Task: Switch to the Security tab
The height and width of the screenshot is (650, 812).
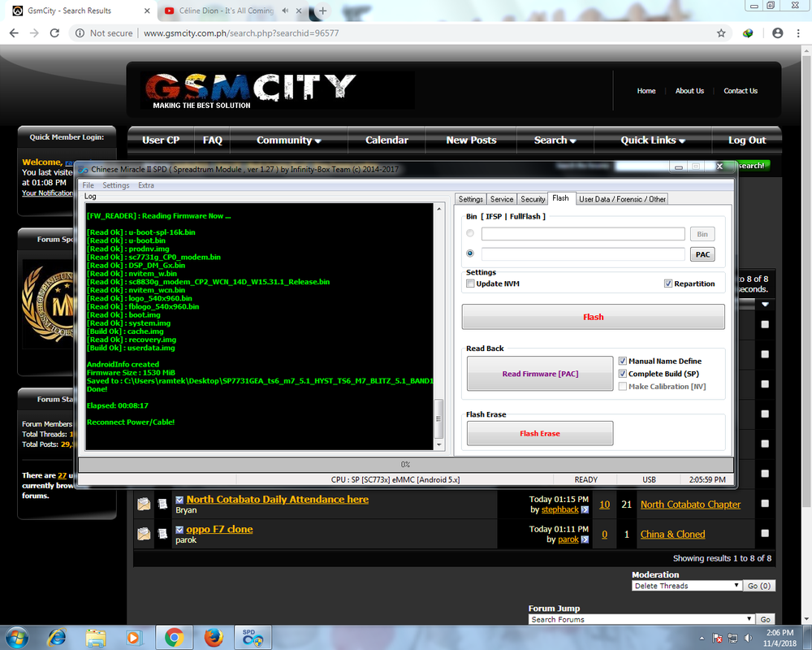Action: [x=533, y=199]
